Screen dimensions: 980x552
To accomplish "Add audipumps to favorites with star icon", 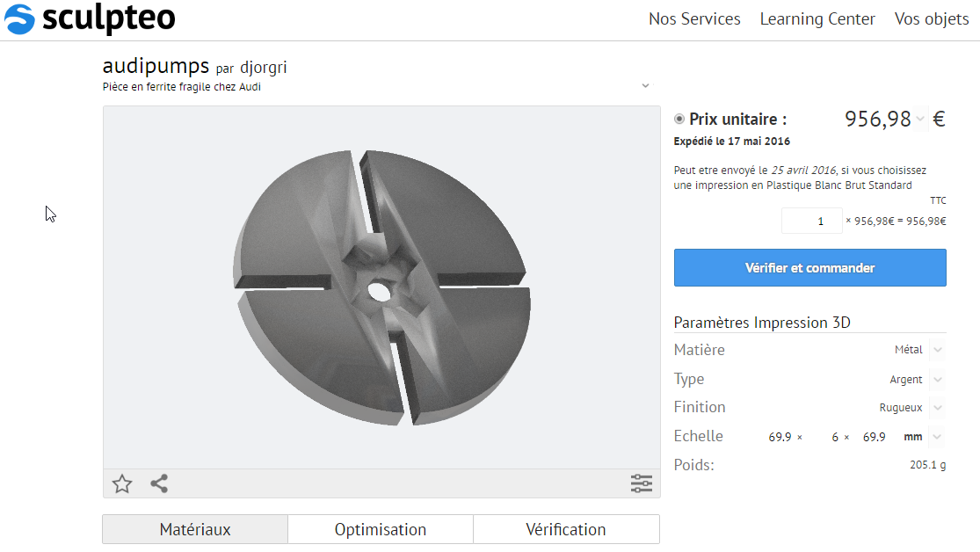I will click(122, 483).
